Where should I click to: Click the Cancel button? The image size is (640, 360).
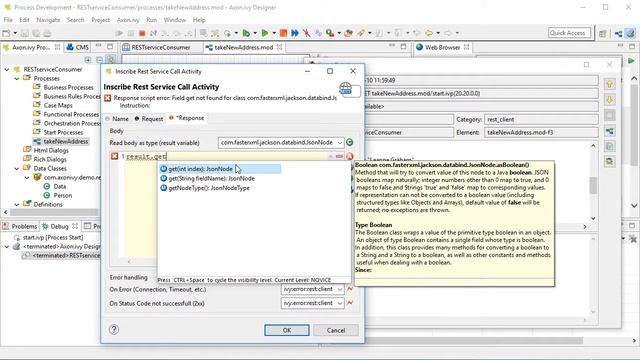click(x=336, y=330)
